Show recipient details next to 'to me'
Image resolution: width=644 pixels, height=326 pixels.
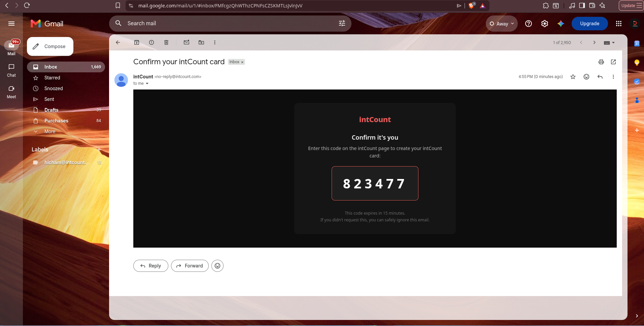tap(147, 83)
